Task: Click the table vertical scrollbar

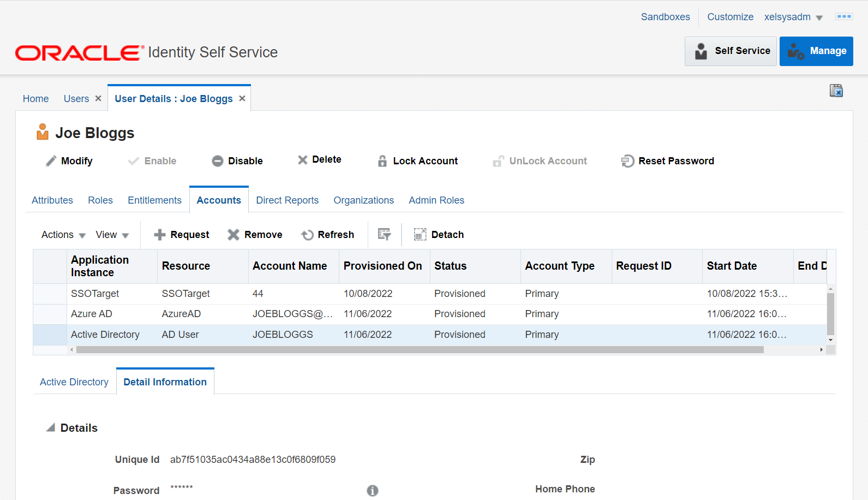Action: [x=830, y=314]
